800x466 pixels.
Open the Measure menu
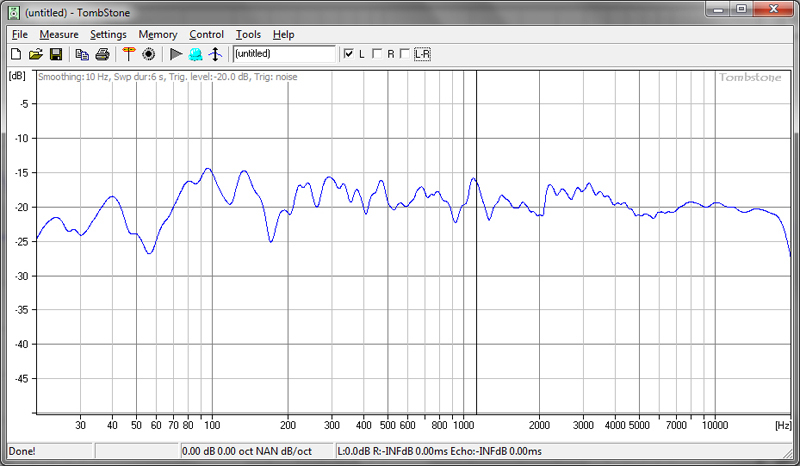pos(59,34)
